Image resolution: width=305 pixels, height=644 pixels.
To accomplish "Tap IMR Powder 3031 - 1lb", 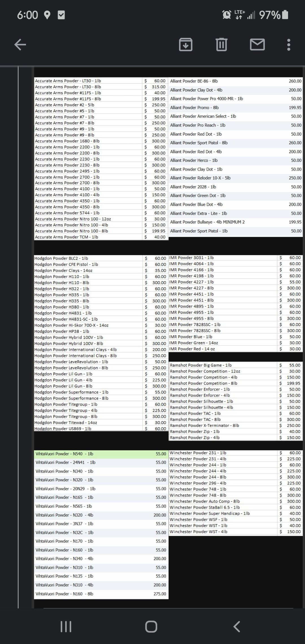I will [x=191, y=258].
